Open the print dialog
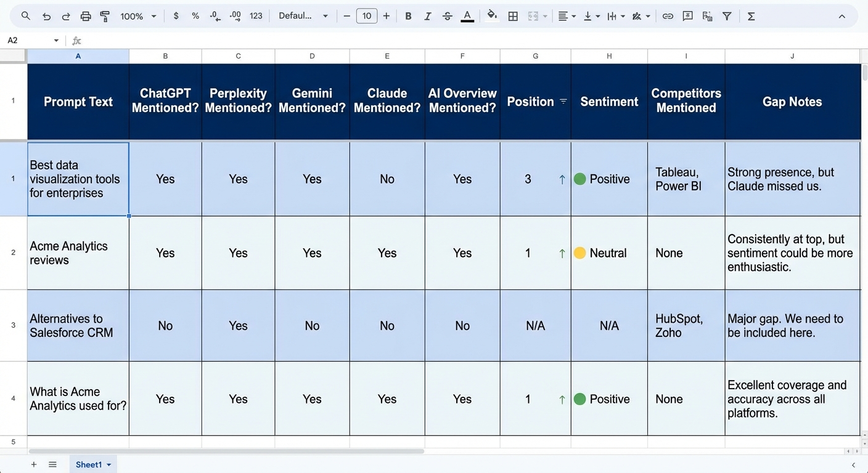 point(86,16)
